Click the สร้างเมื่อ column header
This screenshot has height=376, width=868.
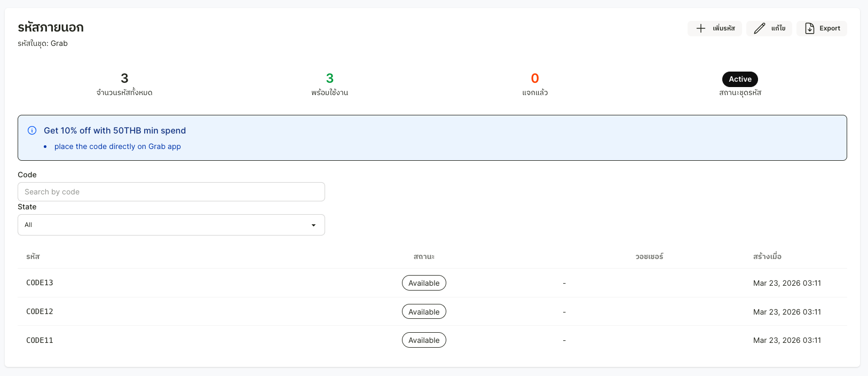pos(767,256)
